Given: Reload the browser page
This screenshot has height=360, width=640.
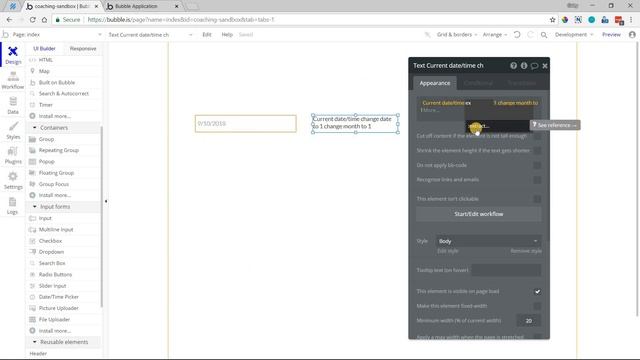Looking at the screenshot, I should tap(32, 20).
